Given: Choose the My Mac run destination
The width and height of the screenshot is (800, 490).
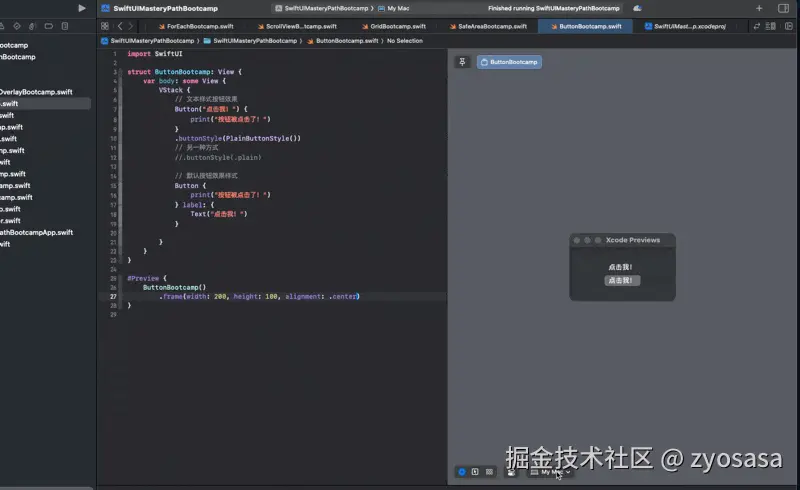Looking at the screenshot, I should [394, 8].
